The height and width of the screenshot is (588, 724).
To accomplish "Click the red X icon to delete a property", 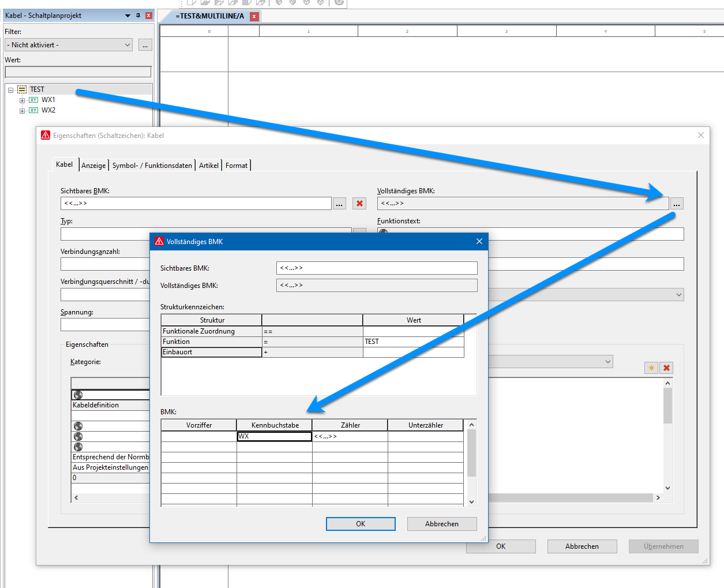I will click(667, 368).
